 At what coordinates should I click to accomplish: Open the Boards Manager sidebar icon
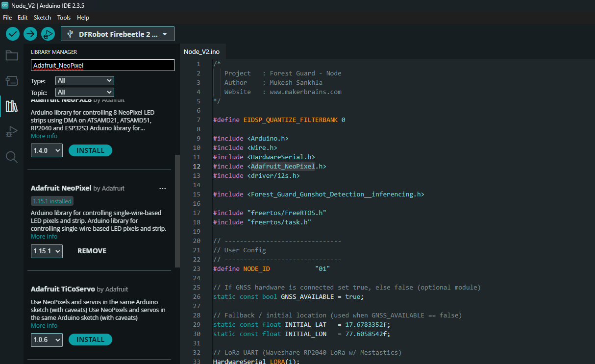pyautogui.click(x=12, y=80)
